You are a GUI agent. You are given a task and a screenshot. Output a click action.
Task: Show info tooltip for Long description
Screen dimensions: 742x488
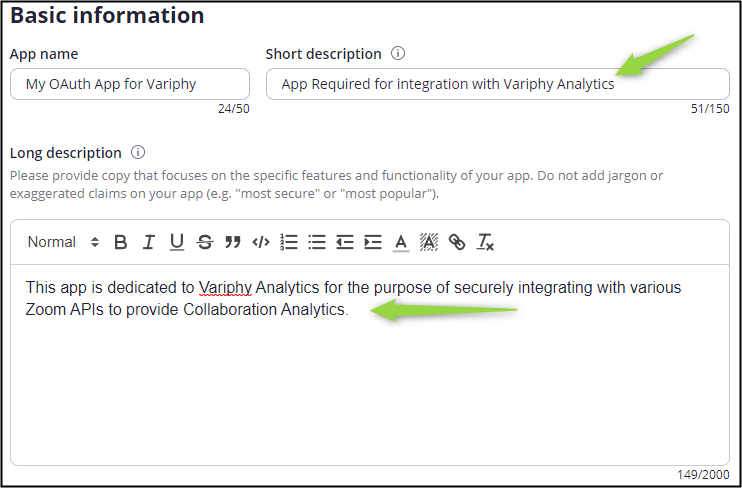[x=138, y=152]
